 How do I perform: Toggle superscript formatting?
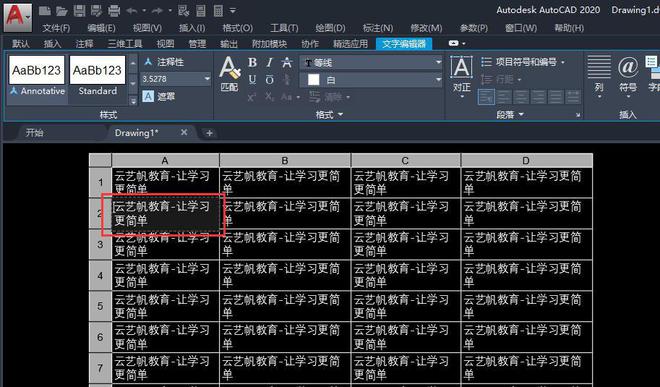tap(252, 97)
